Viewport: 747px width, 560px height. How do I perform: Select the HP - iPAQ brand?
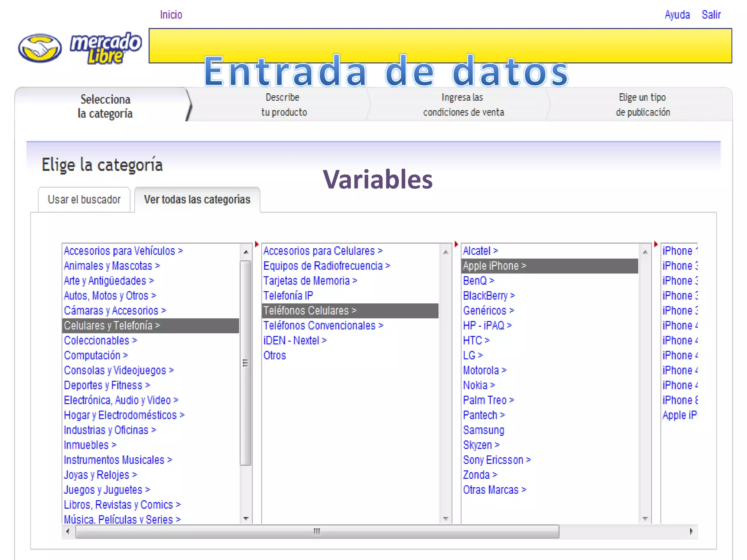click(x=487, y=326)
